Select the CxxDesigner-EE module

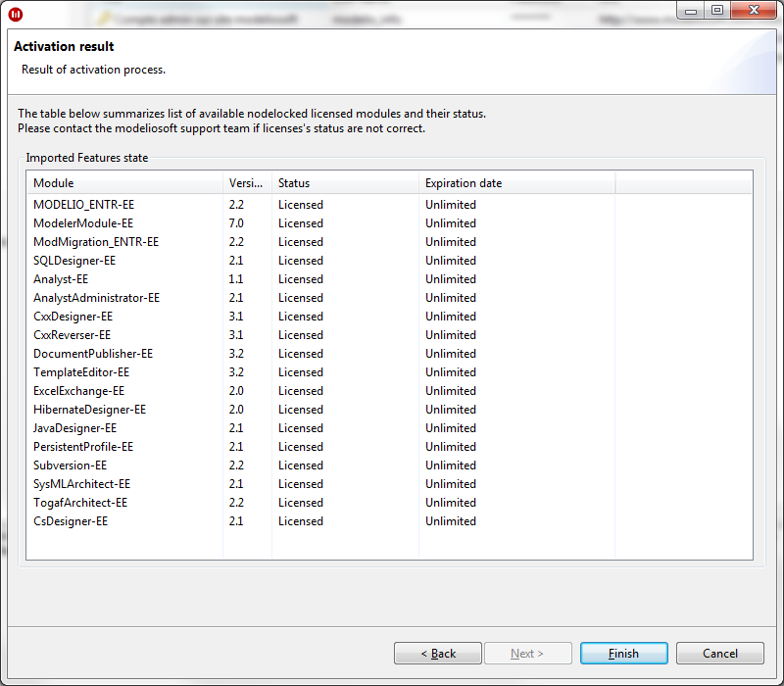coord(73,316)
